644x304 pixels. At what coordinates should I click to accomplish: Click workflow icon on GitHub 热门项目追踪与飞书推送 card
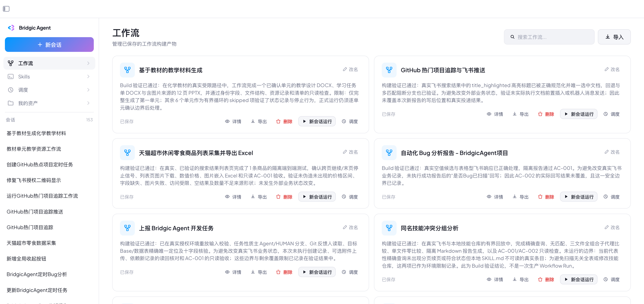point(389,70)
